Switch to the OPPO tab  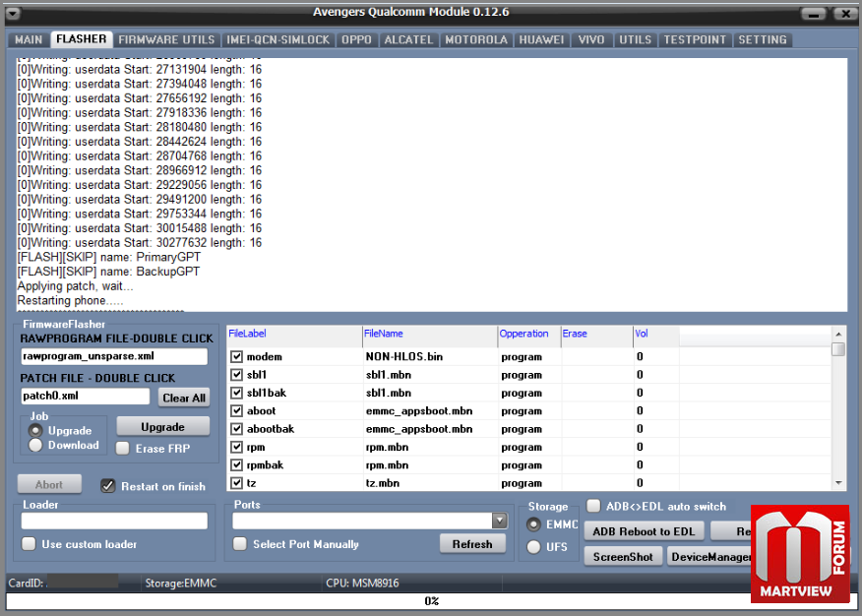[x=357, y=39]
